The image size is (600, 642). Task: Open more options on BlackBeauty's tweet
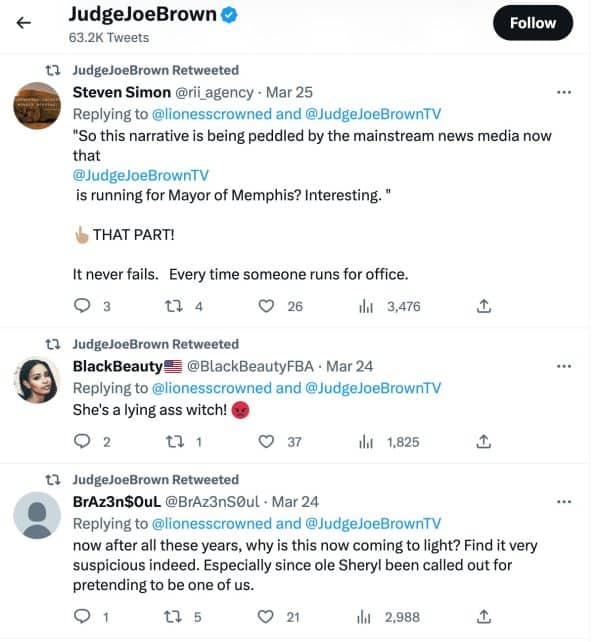point(563,366)
